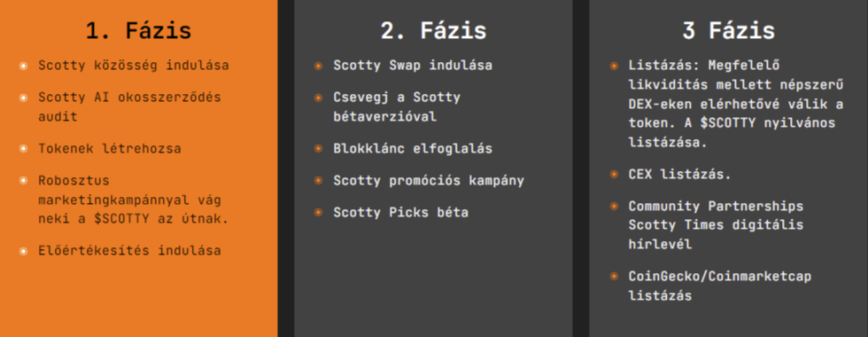
Task: Click the Csevegj a Scotty bétaverzióval item
Action: [x=397, y=107]
